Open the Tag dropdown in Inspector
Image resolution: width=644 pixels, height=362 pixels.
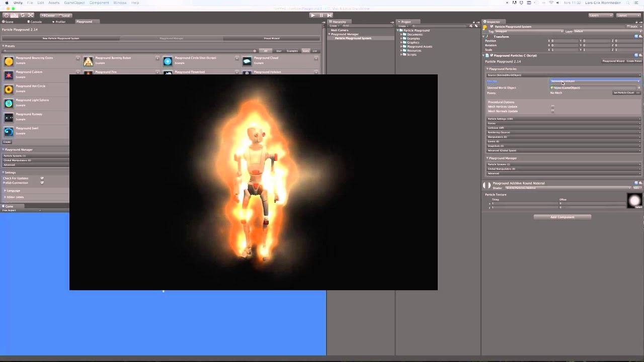[529, 31]
